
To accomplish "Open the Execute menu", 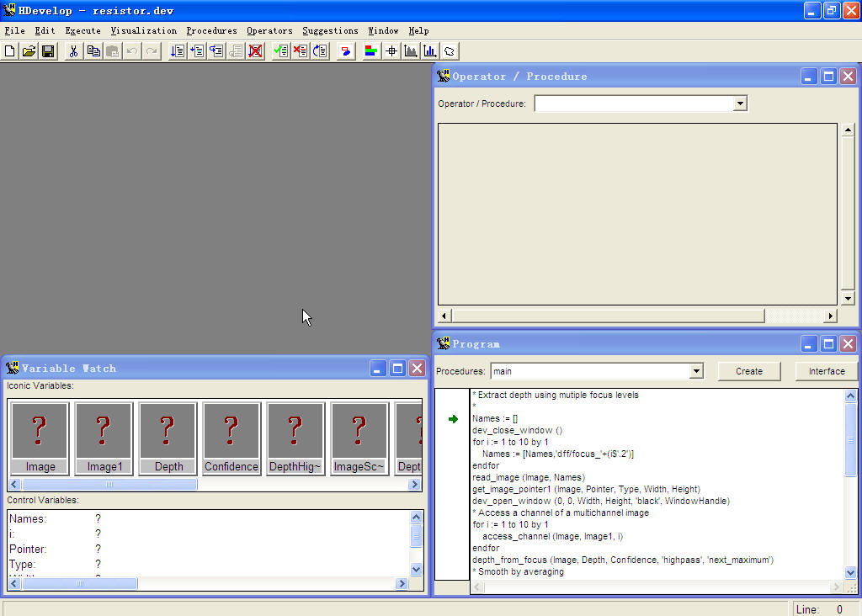I will (x=83, y=31).
